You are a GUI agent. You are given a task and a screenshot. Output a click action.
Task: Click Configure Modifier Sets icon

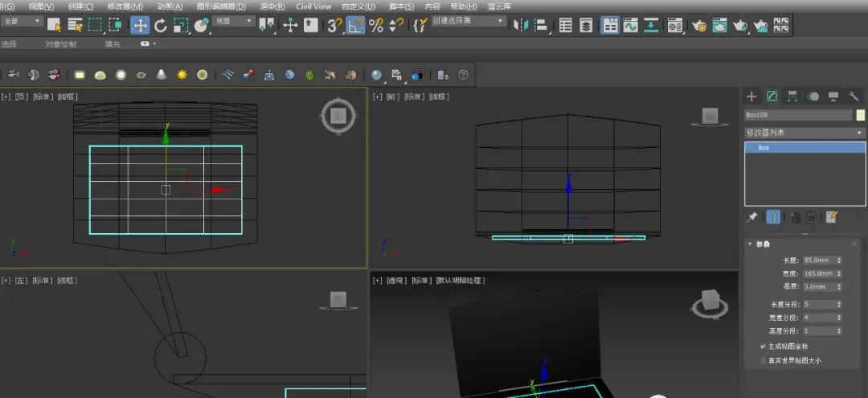click(x=831, y=218)
